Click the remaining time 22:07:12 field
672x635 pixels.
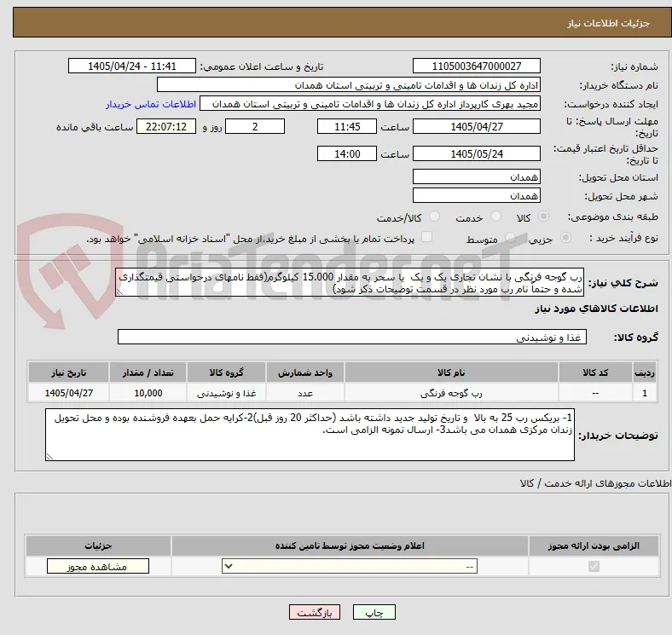tap(166, 126)
